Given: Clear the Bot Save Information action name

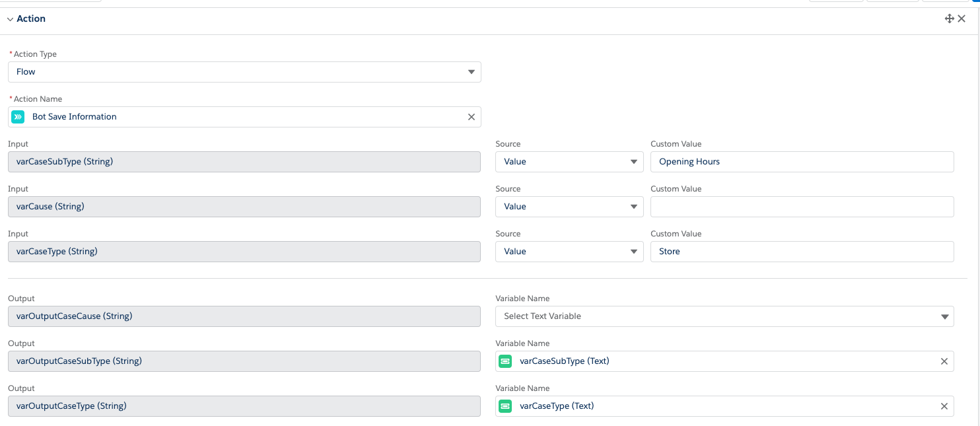Looking at the screenshot, I should click(x=472, y=117).
